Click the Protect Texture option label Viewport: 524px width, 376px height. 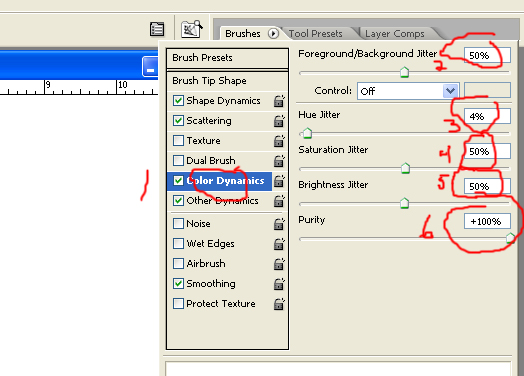pos(221,304)
